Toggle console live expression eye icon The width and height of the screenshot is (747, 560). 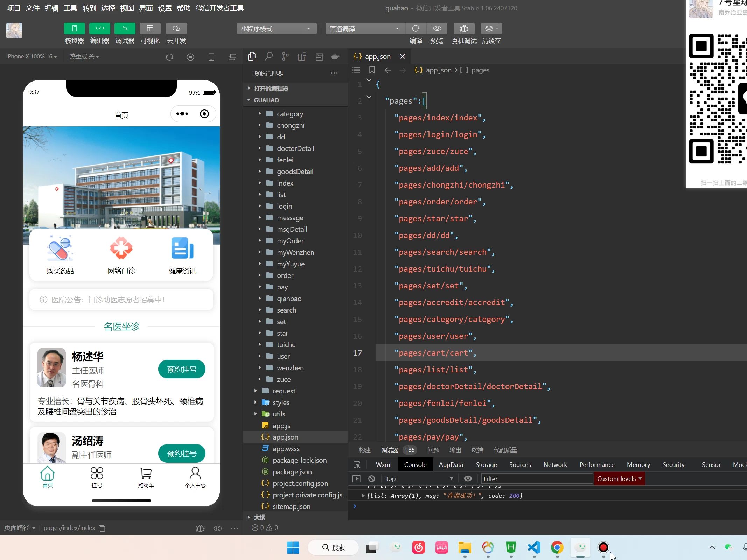click(468, 478)
